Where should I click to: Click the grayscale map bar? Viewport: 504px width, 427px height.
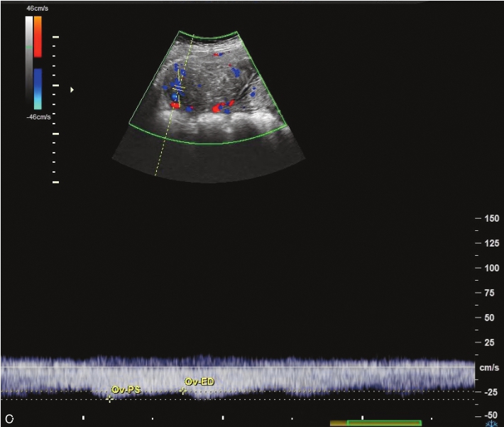point(29,60)
